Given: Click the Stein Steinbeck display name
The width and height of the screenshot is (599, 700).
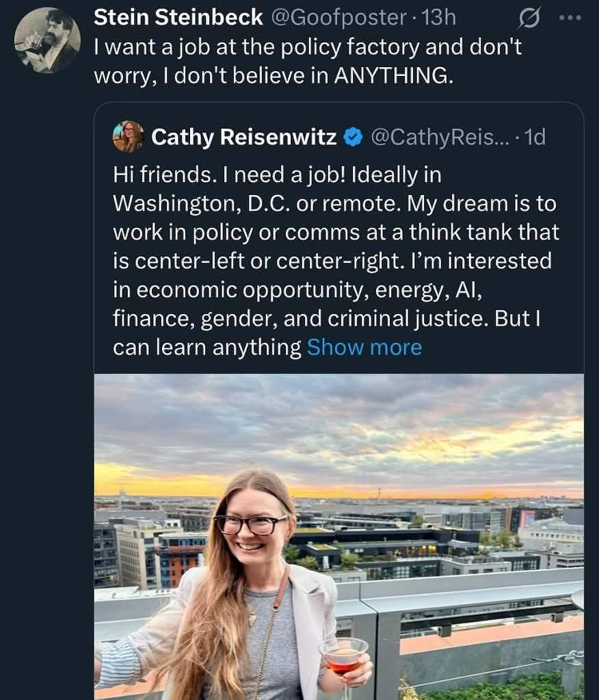Looking at the screenshot, I should click(x=178, y=18).
